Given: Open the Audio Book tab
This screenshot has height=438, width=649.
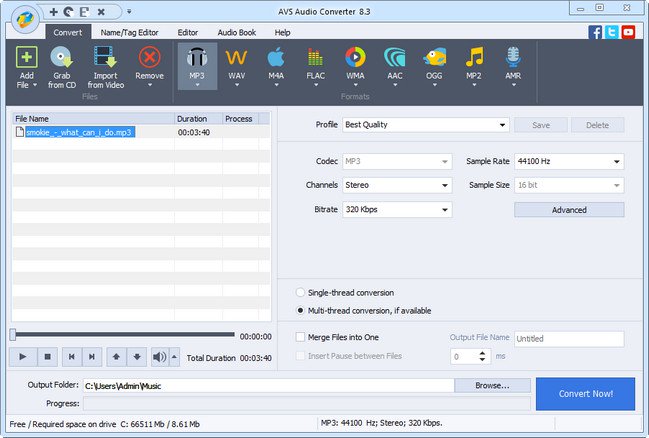Looking at the screenshot, I should [x=238, y=32].
